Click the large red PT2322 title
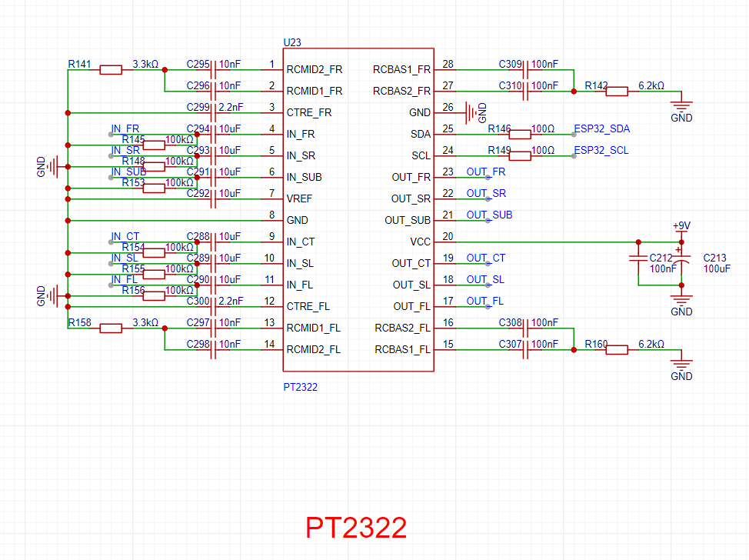Image resolution: width=749 pixels, height=560 pixels. click(356, 528)
